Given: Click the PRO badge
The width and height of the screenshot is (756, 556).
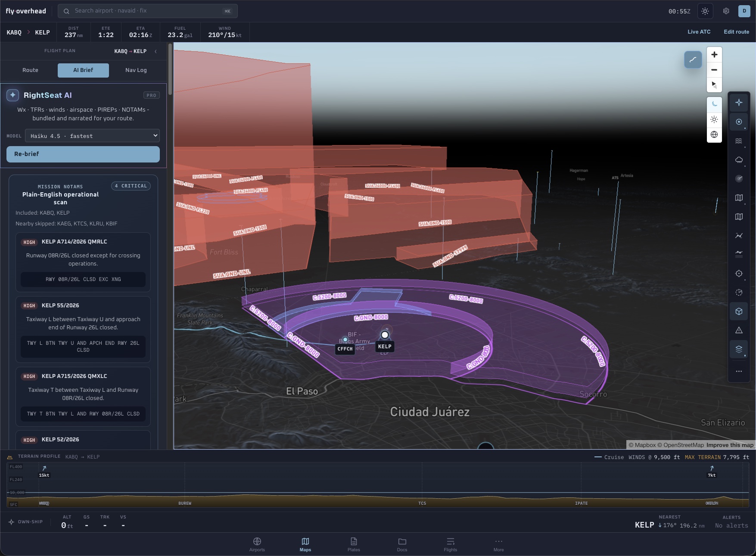Looking at the screenshot, I should [x=151, y=95].
